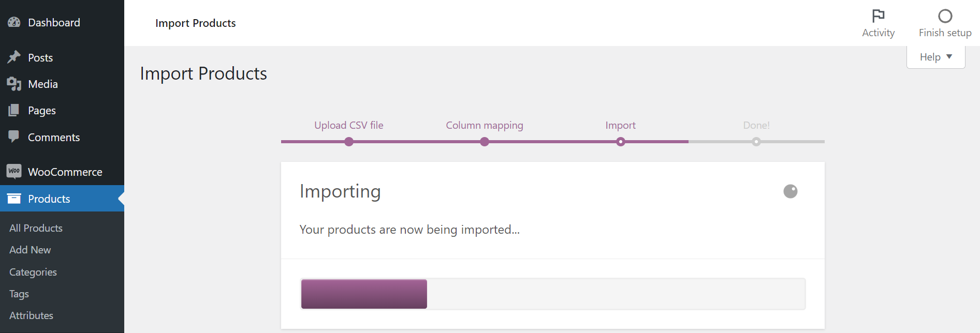Select Add New under Products

point(30,250)
